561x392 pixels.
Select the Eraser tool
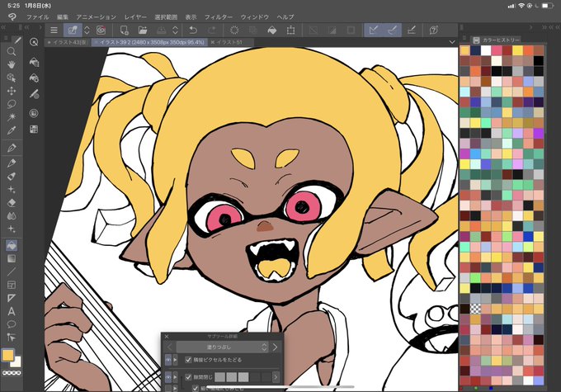pos(12,203)
